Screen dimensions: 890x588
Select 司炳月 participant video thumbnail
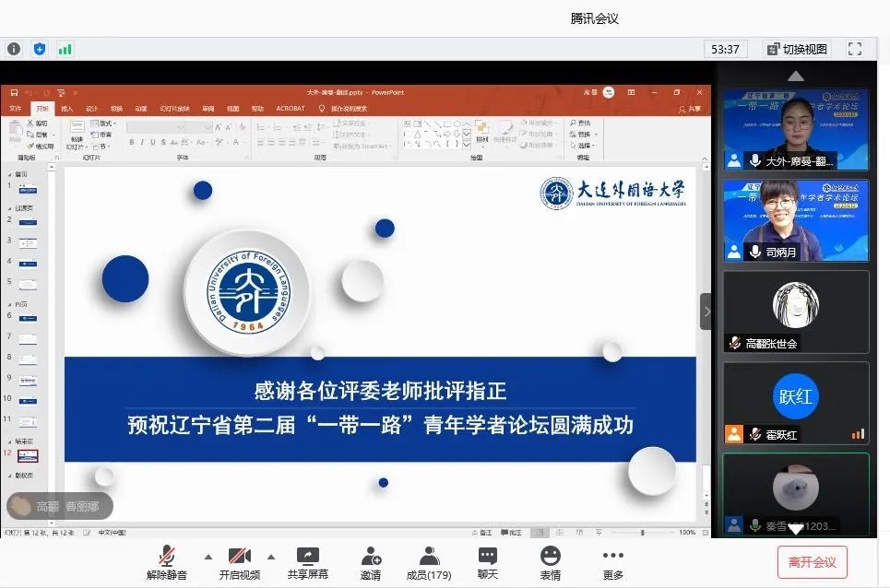click(x=795, y=220)
